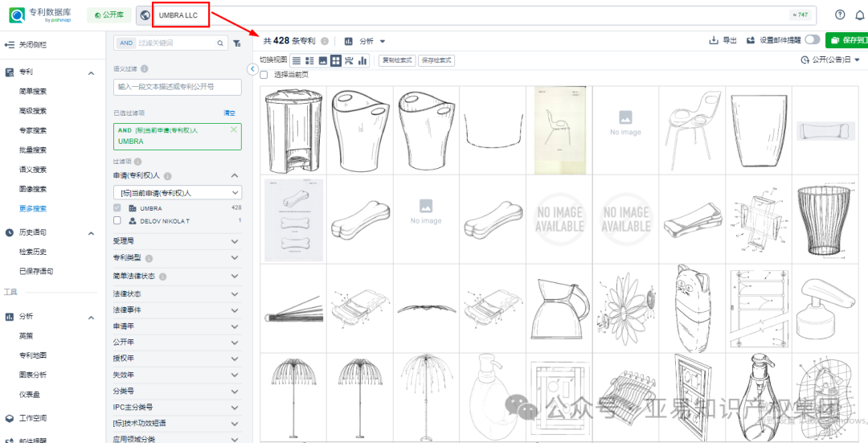Toggle the 设置邮件提醒 switch
This screenshot has height=443, width=868.
(812, 40)
